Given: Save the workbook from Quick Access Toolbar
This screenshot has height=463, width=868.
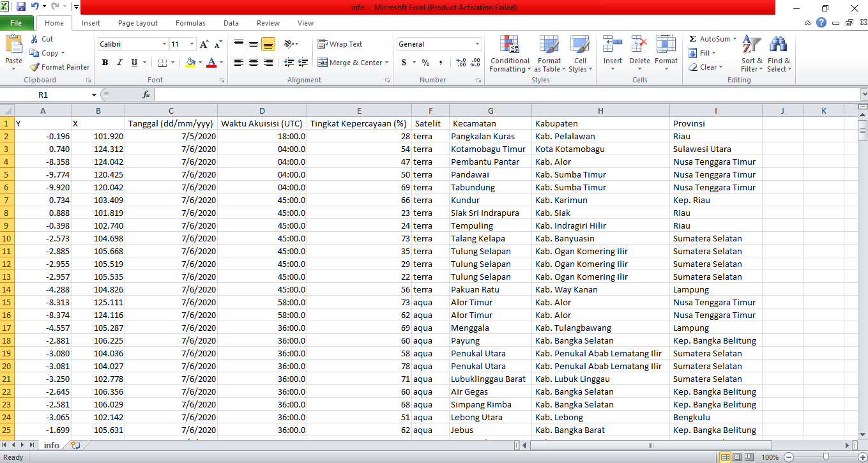Looking at the screenshot, I should coord(21,7).
